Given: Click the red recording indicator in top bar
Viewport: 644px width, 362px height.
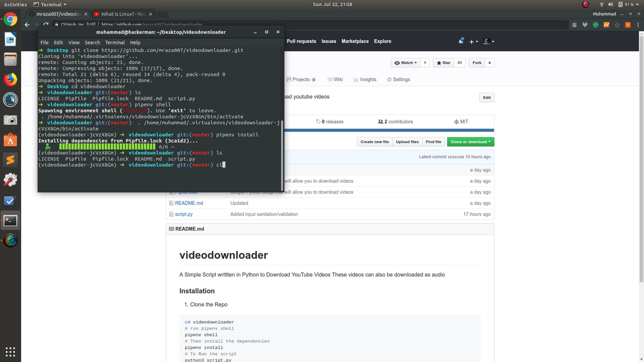Looking at the screenshot, I should pos(586,4).
